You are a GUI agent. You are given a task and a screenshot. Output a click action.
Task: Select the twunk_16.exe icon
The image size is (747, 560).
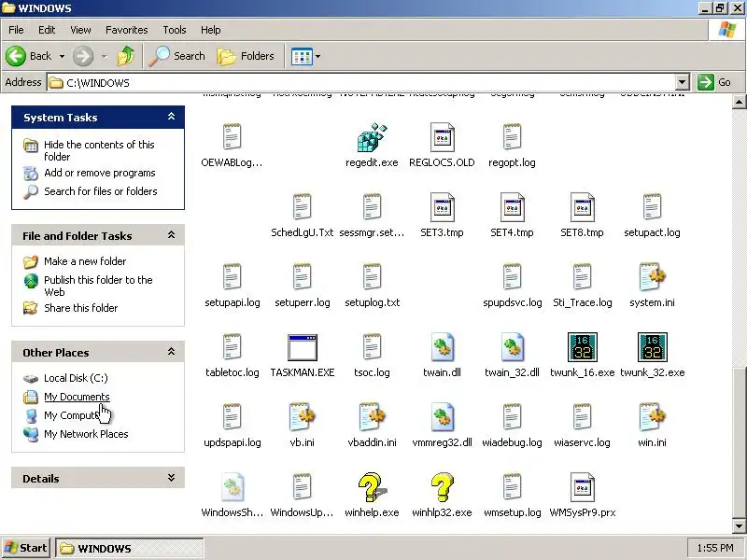582,347
